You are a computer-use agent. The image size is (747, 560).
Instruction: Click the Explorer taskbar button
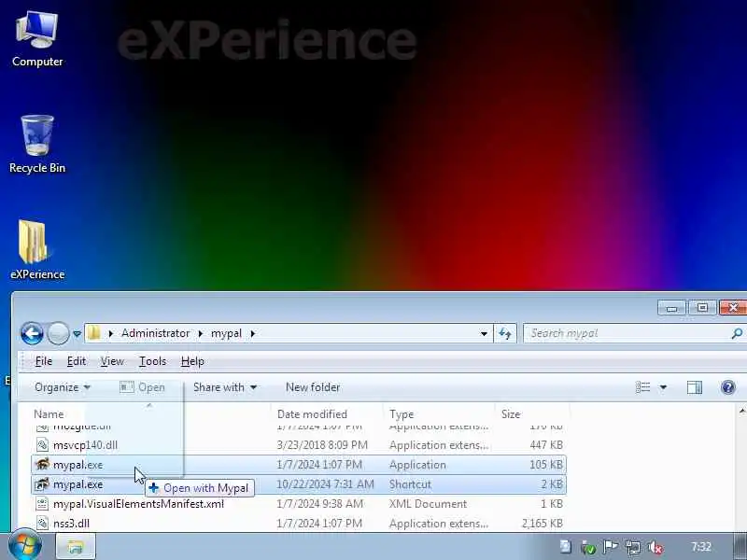tap(76, 547)
